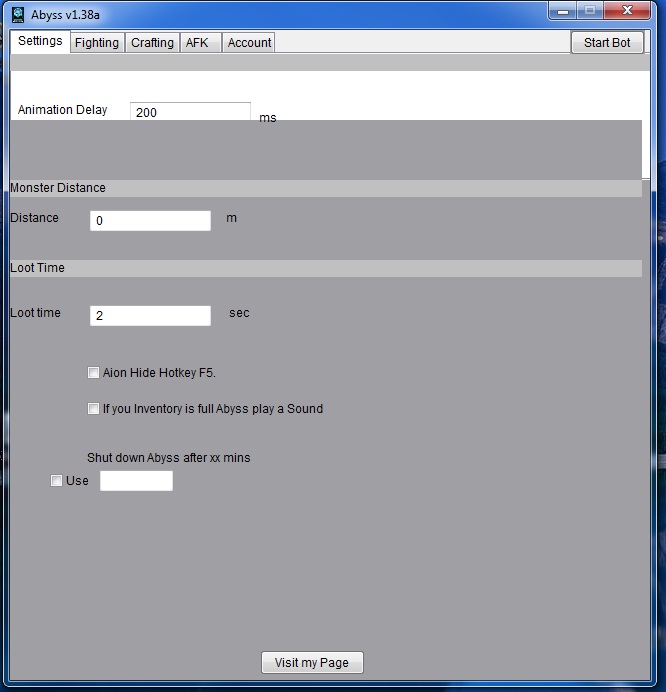The width and height of the screenshot is (666, 692).
Task: Switch to the Settings tab
Action: tap(40, 41)
